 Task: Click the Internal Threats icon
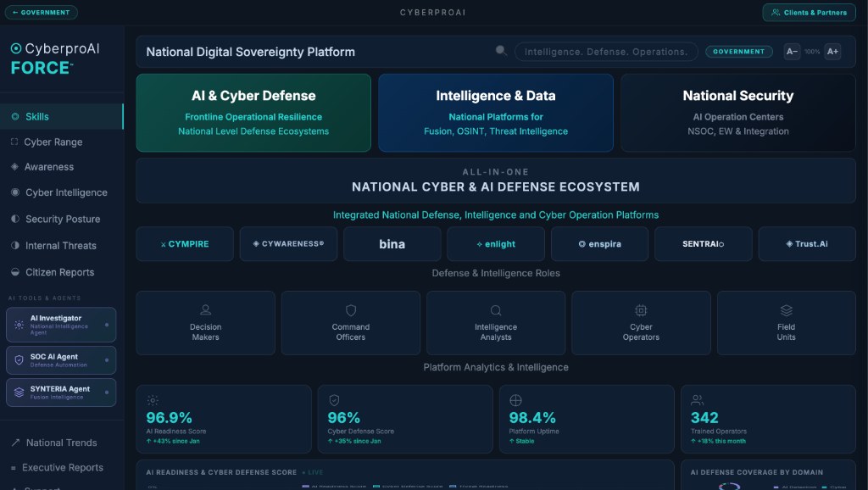tap(15, 245)
